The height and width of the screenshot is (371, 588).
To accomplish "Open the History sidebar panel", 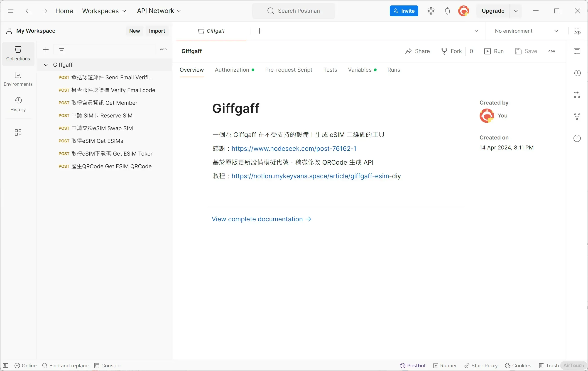I will click(x=18, y=104).
